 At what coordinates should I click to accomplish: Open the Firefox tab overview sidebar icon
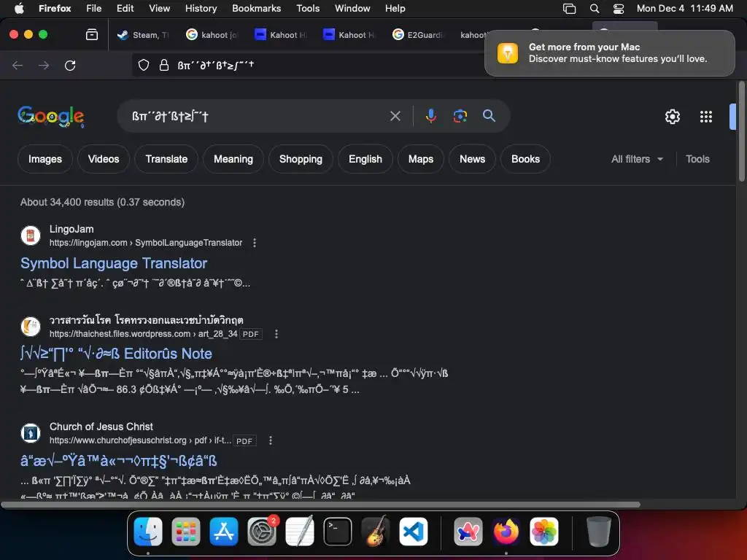click(x=91, y=35)
